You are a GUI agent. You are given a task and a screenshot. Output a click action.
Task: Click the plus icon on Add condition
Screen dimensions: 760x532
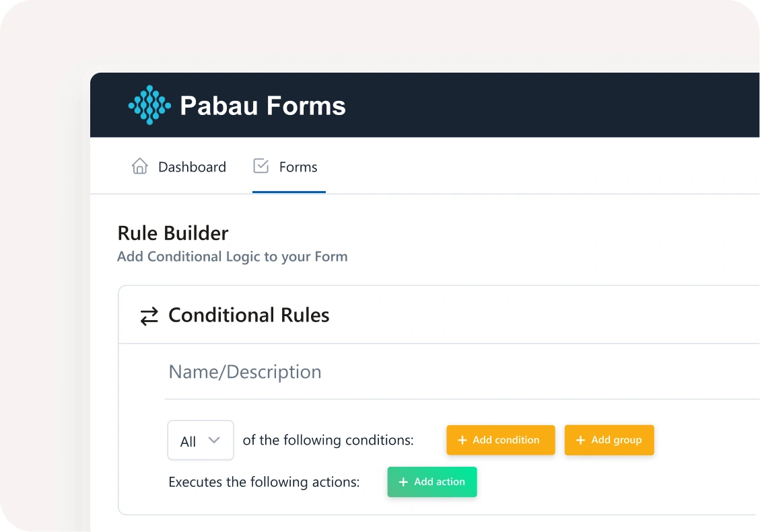click(x=462, y=441)
